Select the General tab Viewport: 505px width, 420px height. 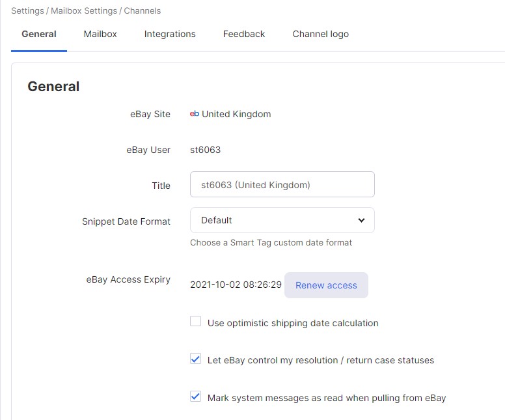(39, 34)
